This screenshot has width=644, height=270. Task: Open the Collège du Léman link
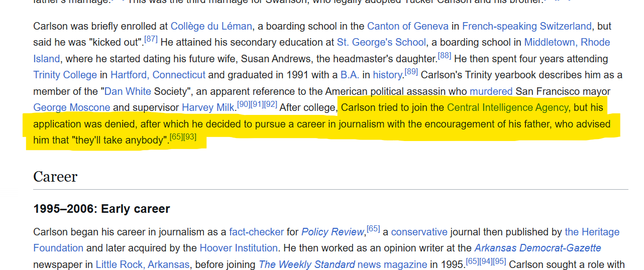[x=211, y=26]
